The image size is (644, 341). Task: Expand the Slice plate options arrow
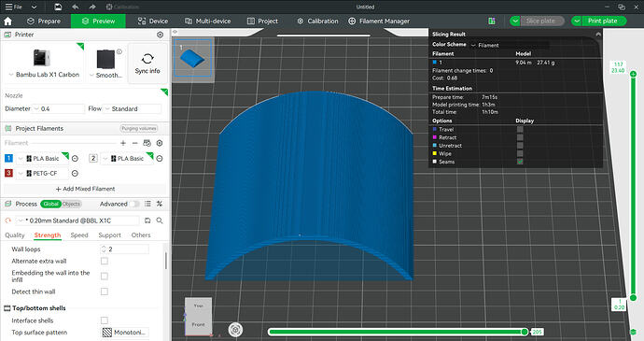(514, 21)
